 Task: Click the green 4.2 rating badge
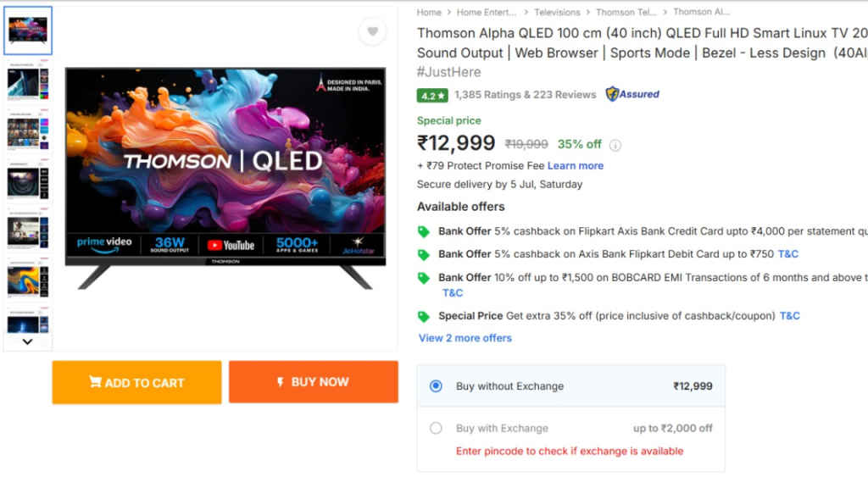click(x=431, y=94)
